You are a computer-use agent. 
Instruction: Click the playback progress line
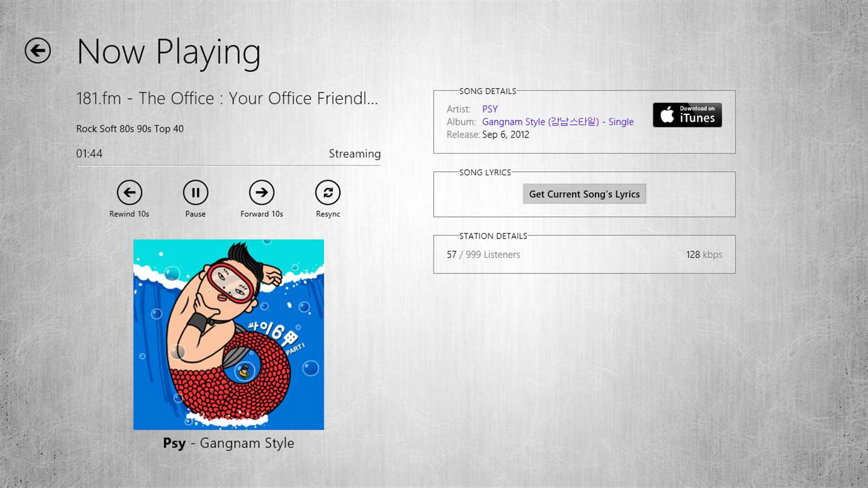[228, 165]
